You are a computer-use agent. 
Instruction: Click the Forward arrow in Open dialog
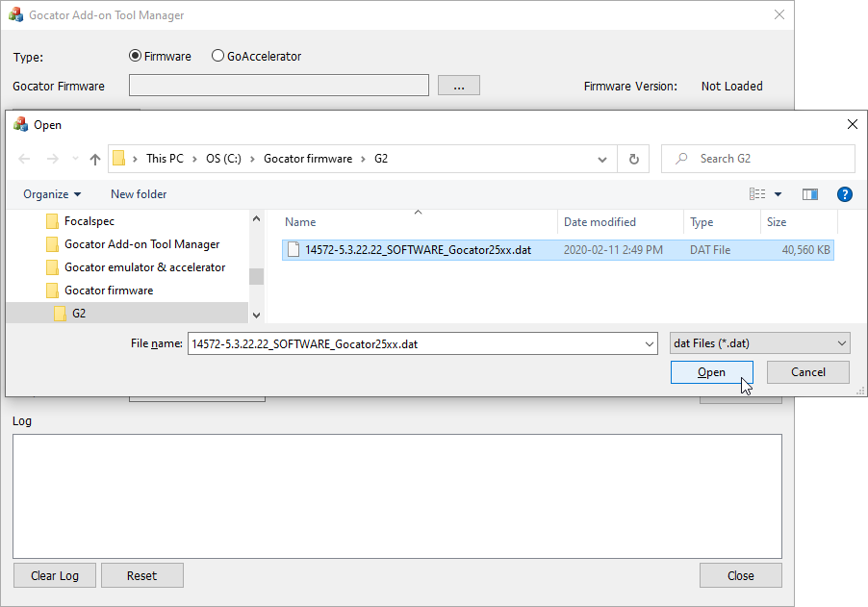[53, 159]
